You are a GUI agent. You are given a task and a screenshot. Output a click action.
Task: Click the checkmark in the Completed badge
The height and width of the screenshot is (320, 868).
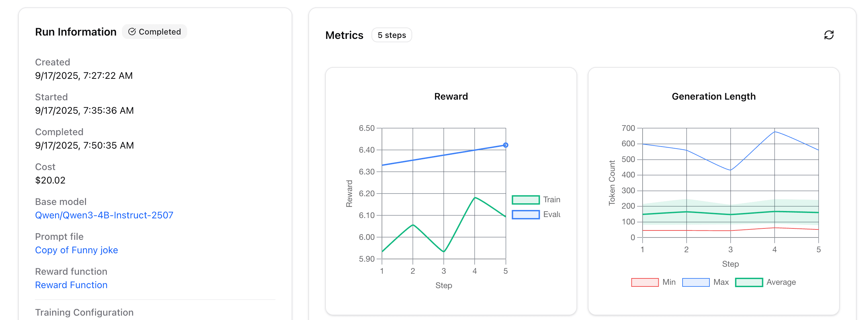pyautogui.click(x=133, y=32)
